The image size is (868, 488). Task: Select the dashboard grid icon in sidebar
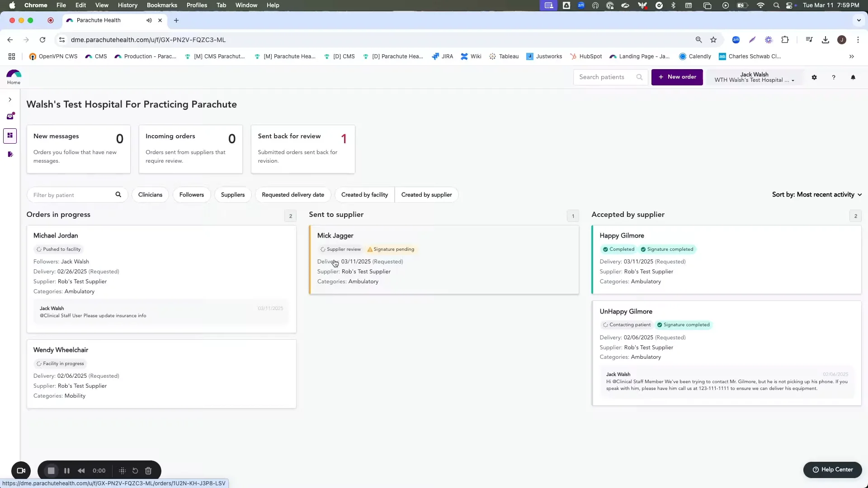coord(10,136)
